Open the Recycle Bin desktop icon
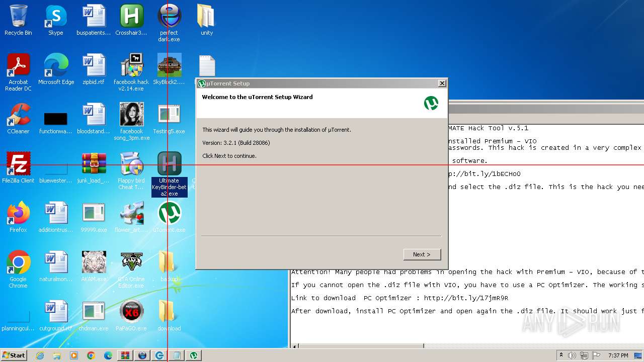 click(18, 21)
